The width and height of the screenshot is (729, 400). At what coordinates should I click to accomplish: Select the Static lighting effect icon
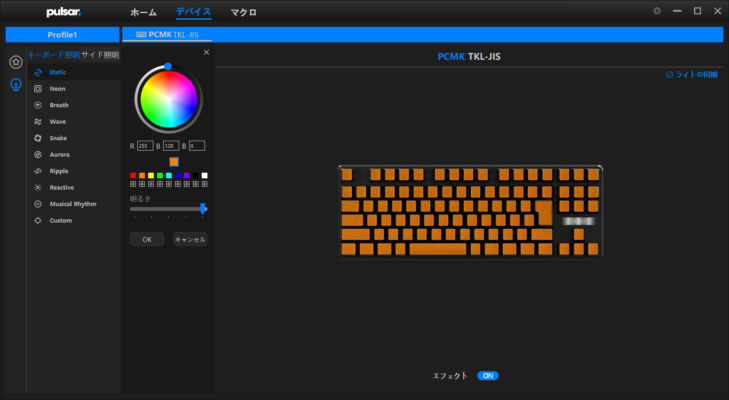38,72
